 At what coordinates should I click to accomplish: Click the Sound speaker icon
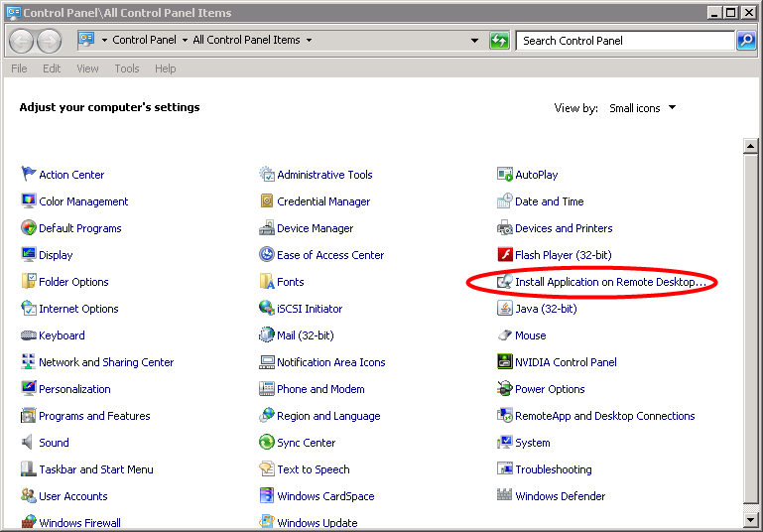(x=27, y=442)
